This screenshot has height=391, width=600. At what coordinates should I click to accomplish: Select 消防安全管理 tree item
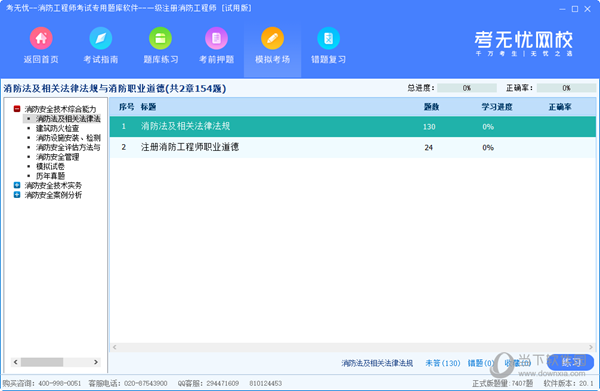(57, 157)
